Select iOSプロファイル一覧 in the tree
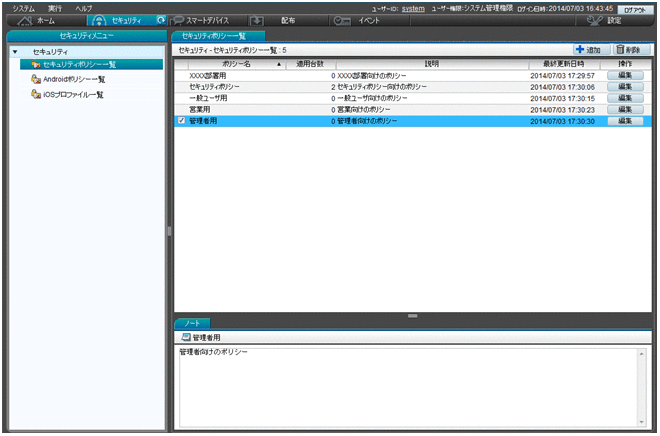The width and height of the screenshot is (660, 436). pos(72,95)
